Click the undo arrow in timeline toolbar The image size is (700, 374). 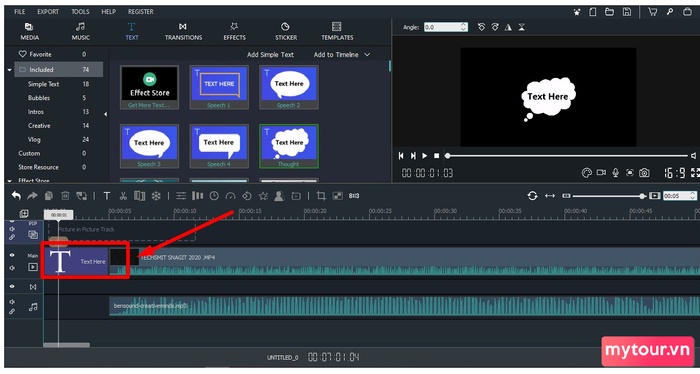(16, 196)
